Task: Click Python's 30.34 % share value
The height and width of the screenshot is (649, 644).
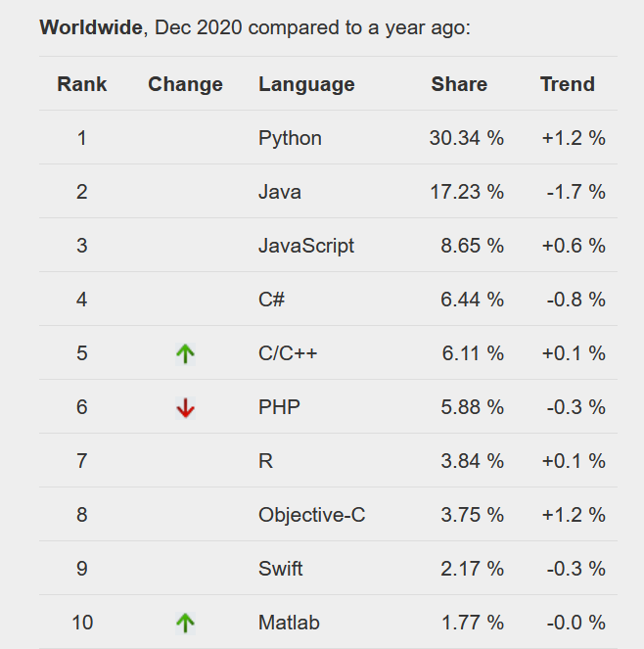Action: click(x=466, y=138)
